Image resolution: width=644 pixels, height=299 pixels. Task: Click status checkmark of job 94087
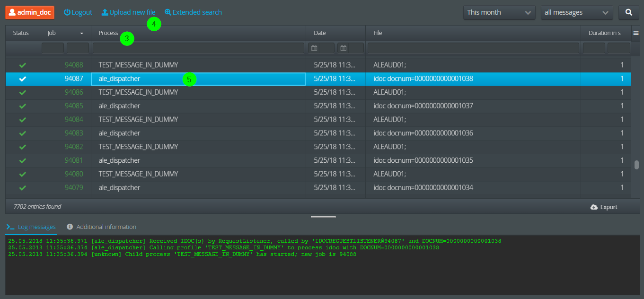coord(22,79)
